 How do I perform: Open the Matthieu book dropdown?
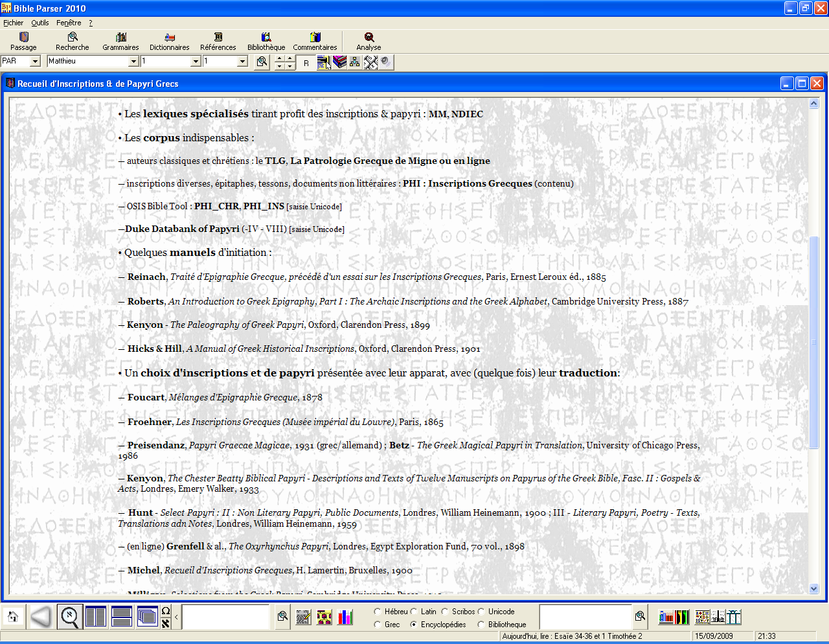[133, 61]
